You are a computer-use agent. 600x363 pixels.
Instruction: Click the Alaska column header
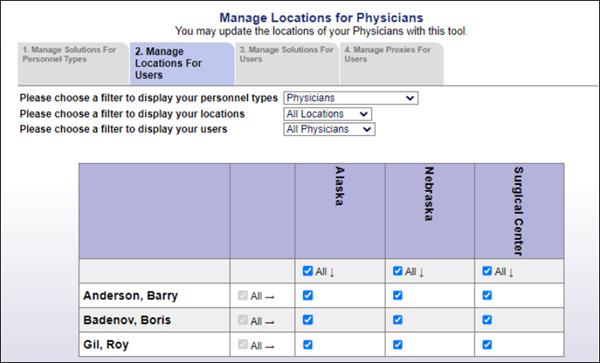click(340, 211)
